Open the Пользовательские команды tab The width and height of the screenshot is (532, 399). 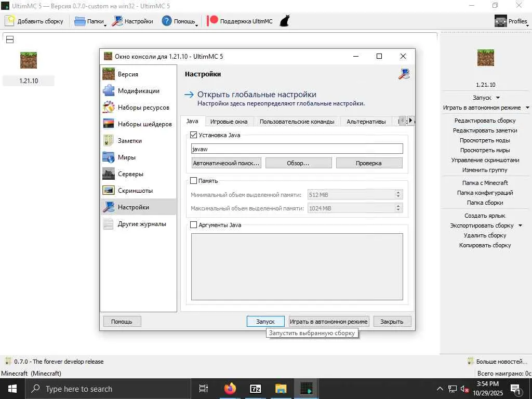[x=297, y=122]
